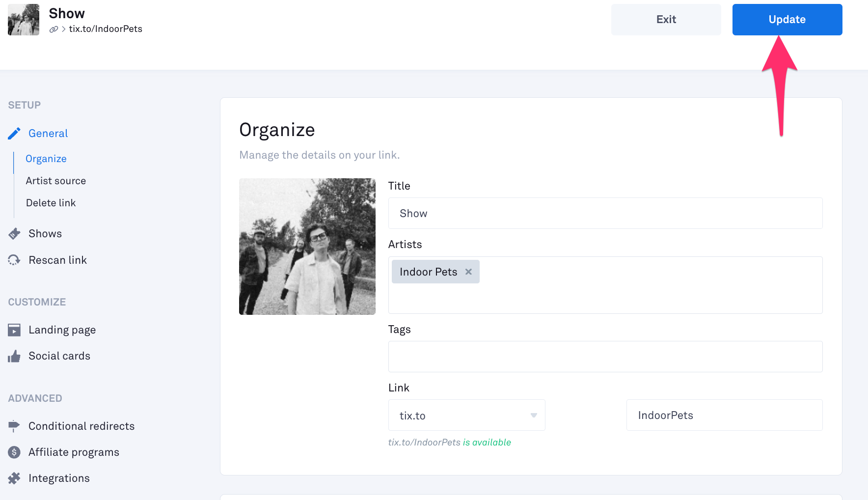The height and width of the screenshot is (500, 868).
Task: Remove the Indoor Pets artist tag
Action: [468, 272]
